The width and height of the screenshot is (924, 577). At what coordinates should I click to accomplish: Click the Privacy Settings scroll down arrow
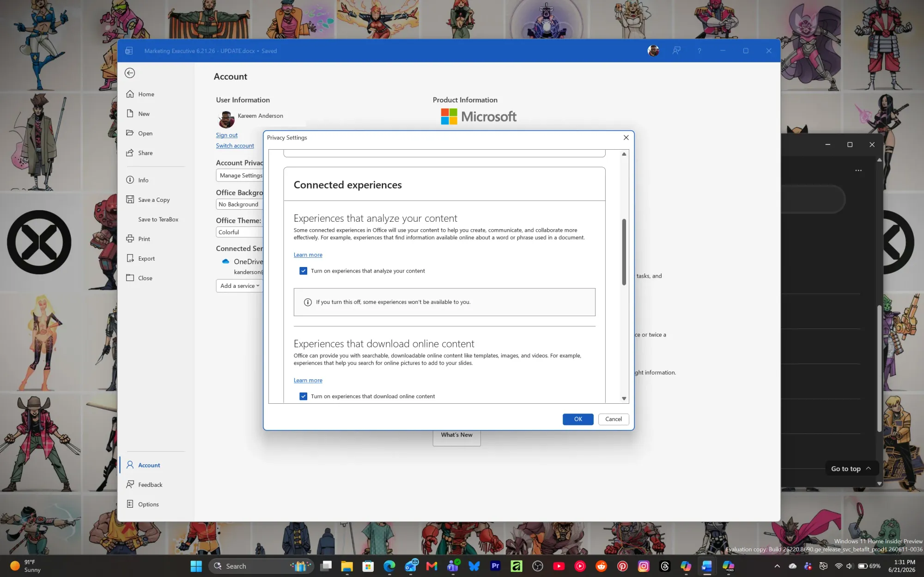[x=624, y=398]
